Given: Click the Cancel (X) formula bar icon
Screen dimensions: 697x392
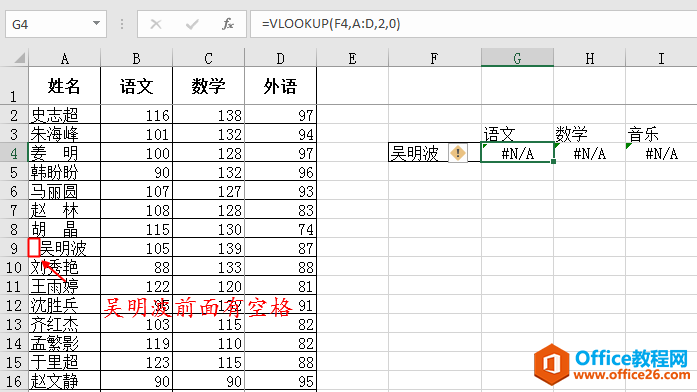Looking at the screenshot, I should (156, 24).
